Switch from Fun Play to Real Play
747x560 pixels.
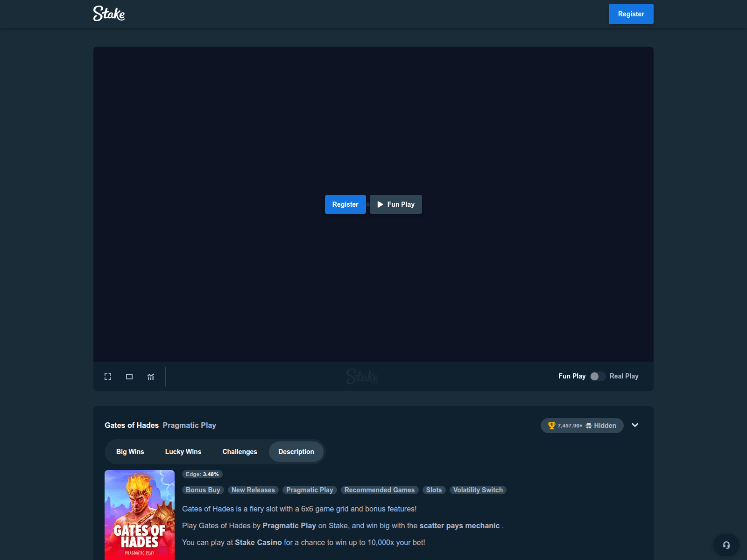click(597, 376)
